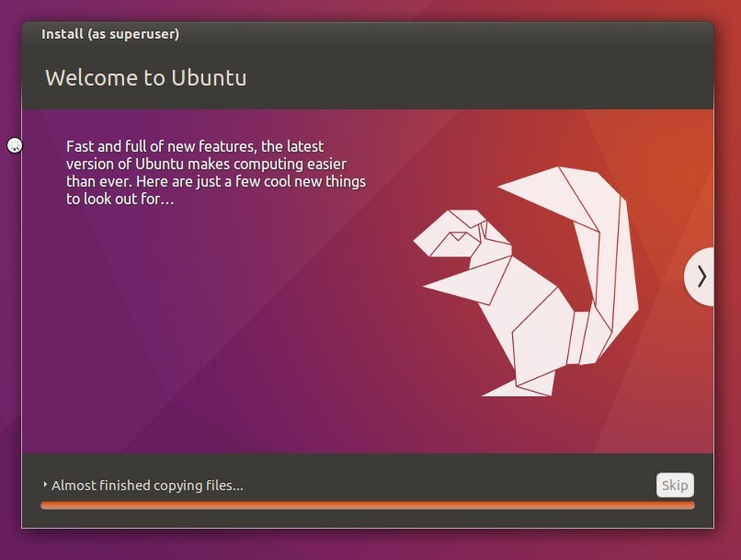741x560 pixels.
Task: Expand the 'Almost finished copying files' details
Action: point(47,485)
